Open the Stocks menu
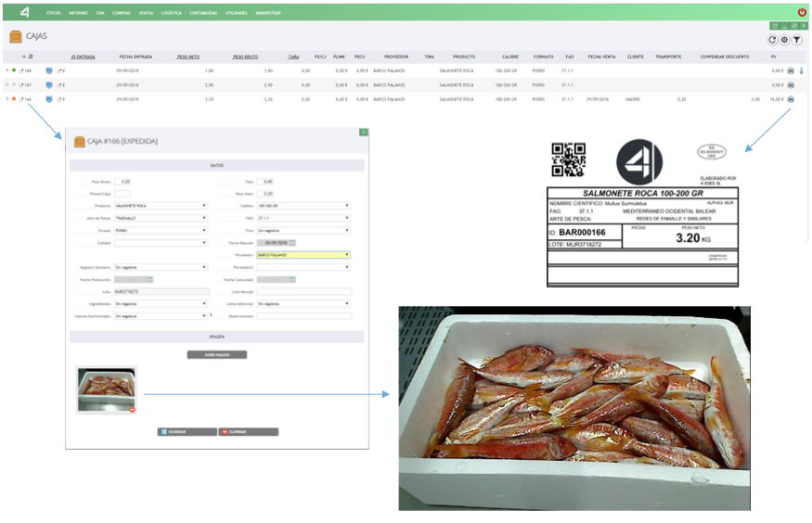Screen dimensions: 812x523 [x=53, y=13]
